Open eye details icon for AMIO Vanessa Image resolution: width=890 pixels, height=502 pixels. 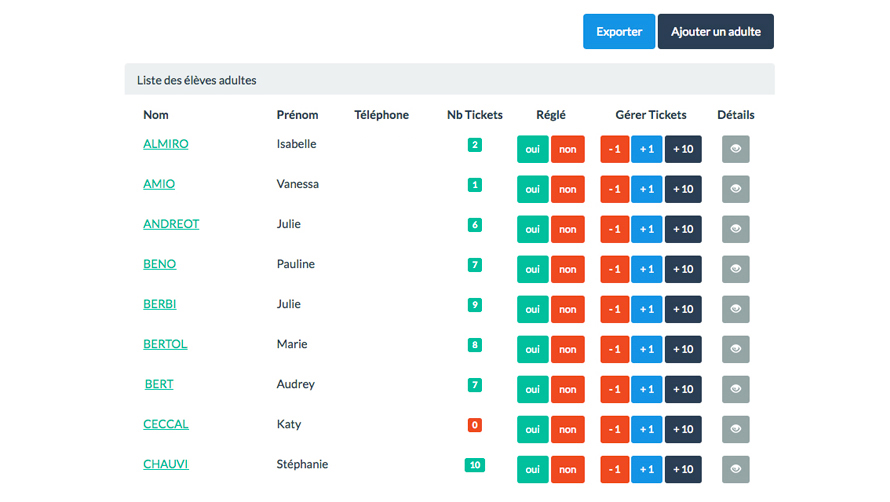point(735,189)
